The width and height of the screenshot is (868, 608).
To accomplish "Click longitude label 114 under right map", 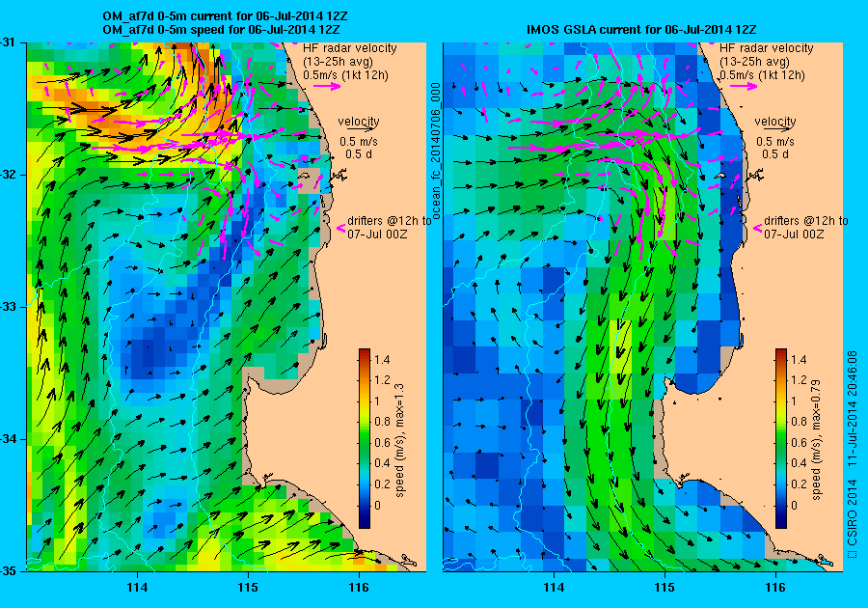I will tap(554, 588).
